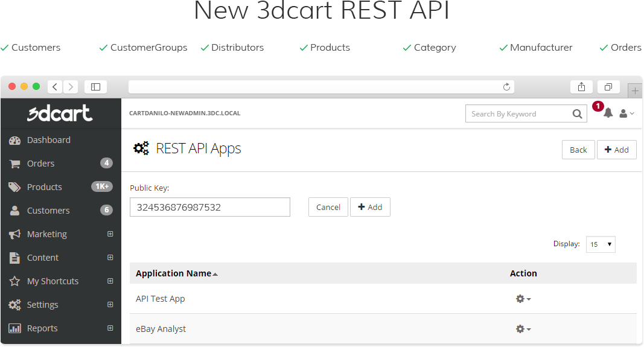Viewport: 644px width, 347px height.
Task: Click the Products tag icon
Action: point(14,187)
